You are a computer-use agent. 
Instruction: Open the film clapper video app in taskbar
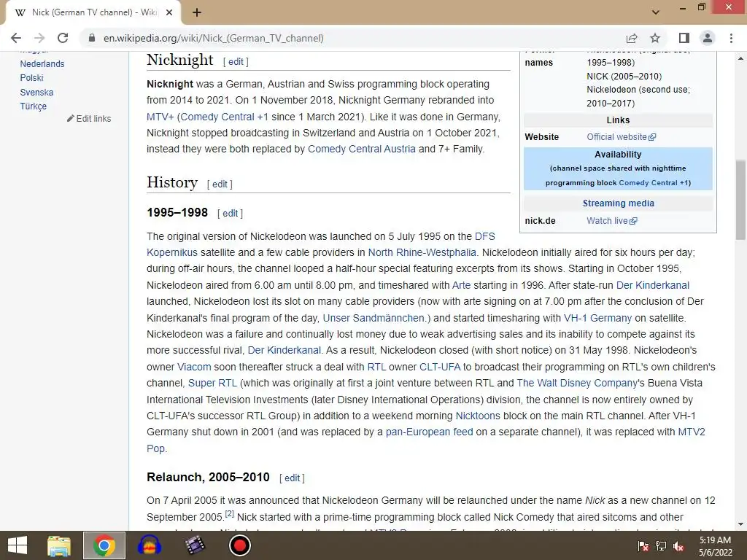195,545
